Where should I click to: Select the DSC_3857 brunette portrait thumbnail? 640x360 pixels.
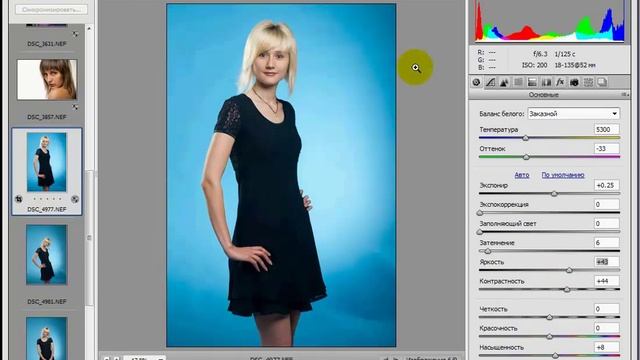(x=47, y=80)
